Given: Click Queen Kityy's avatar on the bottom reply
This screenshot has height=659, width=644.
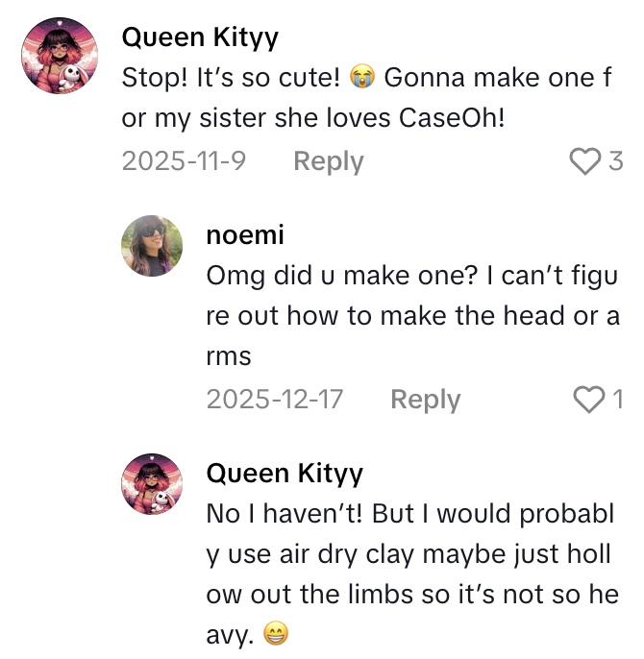Looking at the screenshot, I should tap(152, 484).
